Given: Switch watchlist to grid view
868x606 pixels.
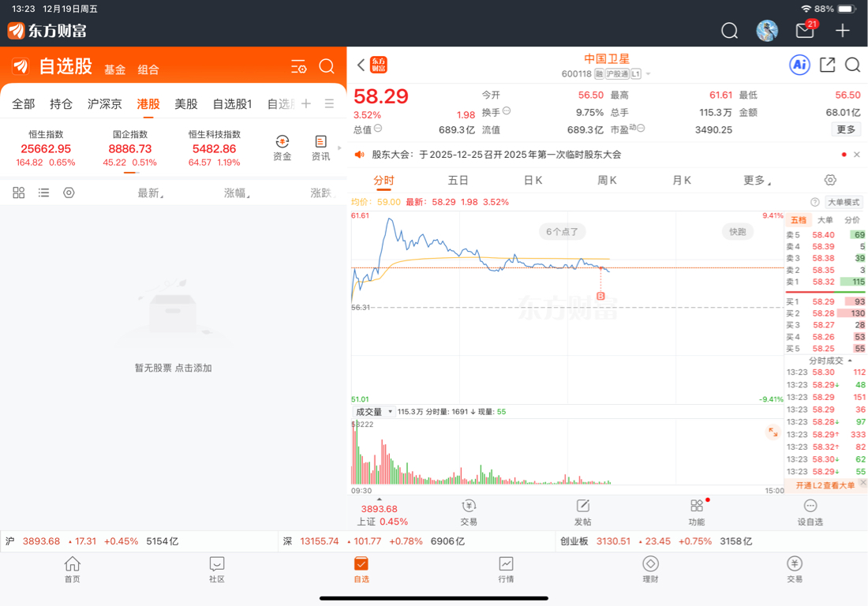Looking at the screenshot, I should 19,193.
